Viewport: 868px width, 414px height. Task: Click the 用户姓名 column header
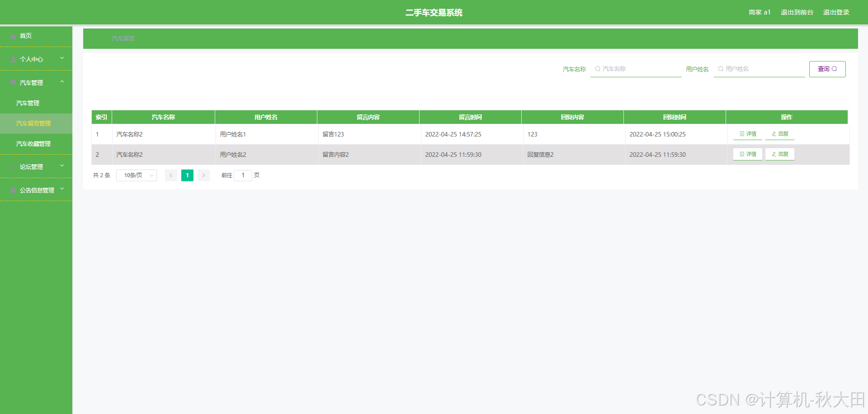point(266,117)
